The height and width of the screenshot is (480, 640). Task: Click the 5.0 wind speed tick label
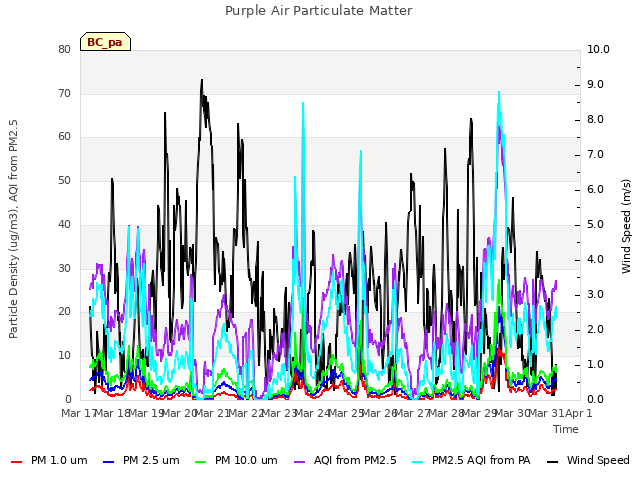click(595, 224)
